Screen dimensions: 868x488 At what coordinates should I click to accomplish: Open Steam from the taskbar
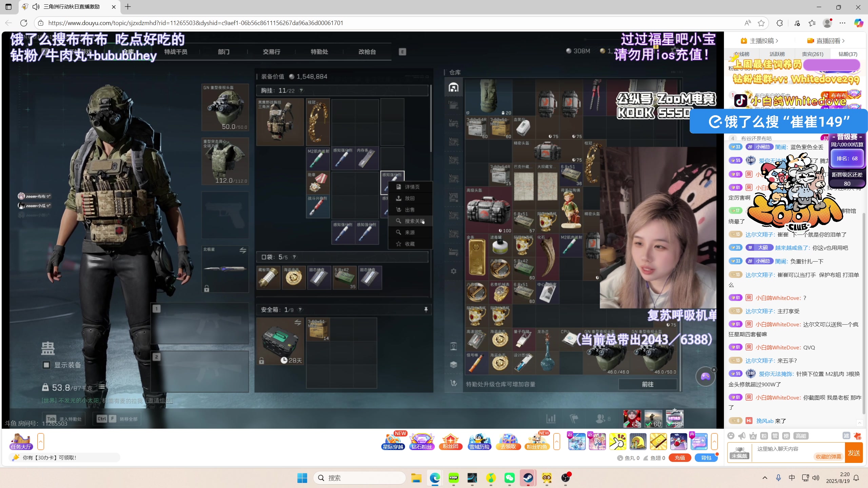pos(528,478)
